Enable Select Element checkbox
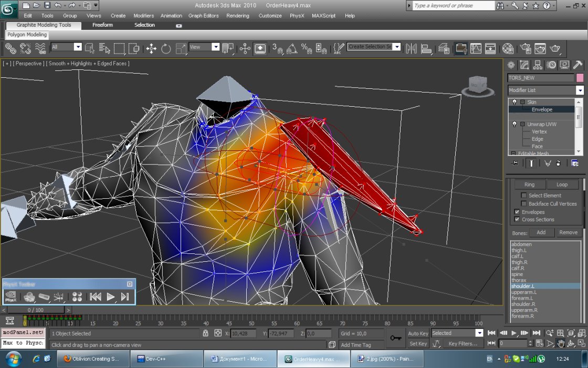 click(524, 195)
